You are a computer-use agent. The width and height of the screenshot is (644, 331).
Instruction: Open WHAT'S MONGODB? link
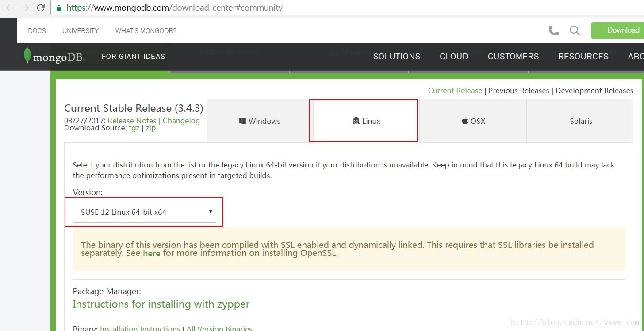pos(146,31)
